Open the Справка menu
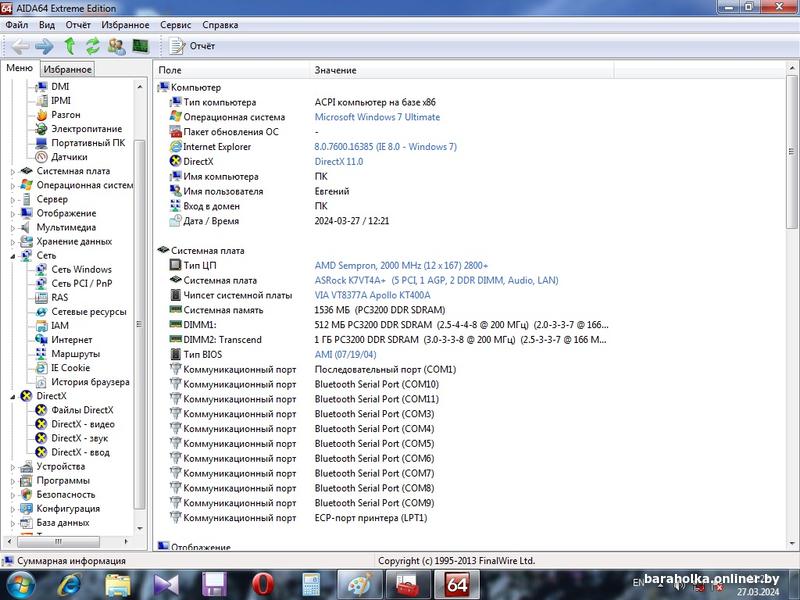Screen dimensions: 800x600 click(x=220, y=24)
